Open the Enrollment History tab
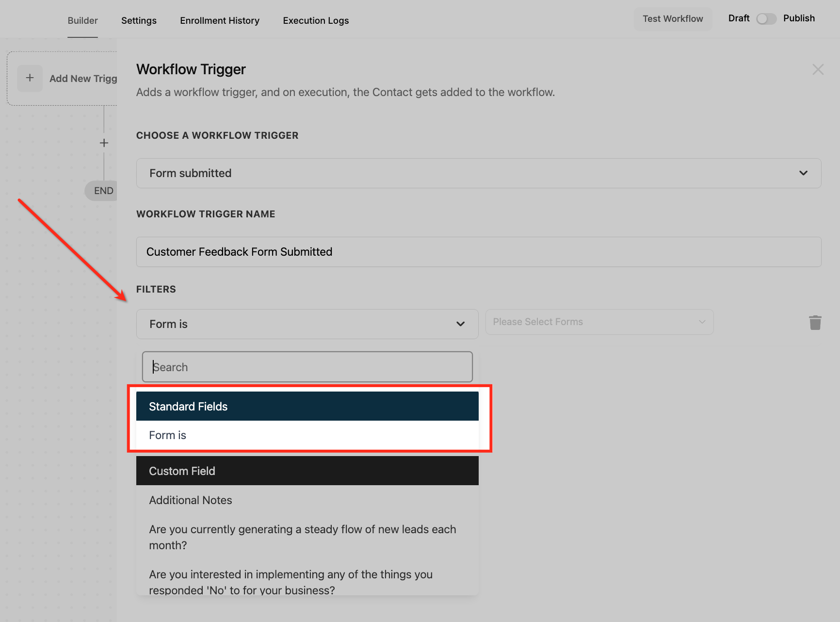The height and width of the screenshot is (622, 840). [220, 20]
